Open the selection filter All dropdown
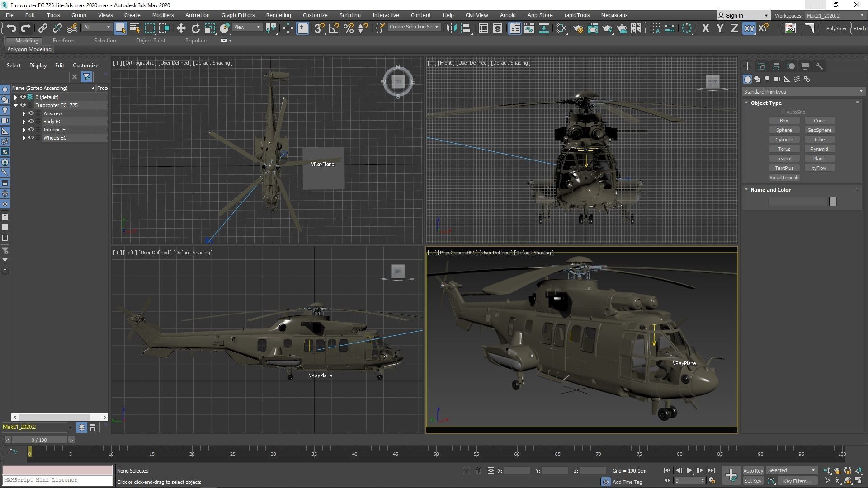This screenshot has width=868, height=488. 96,27
